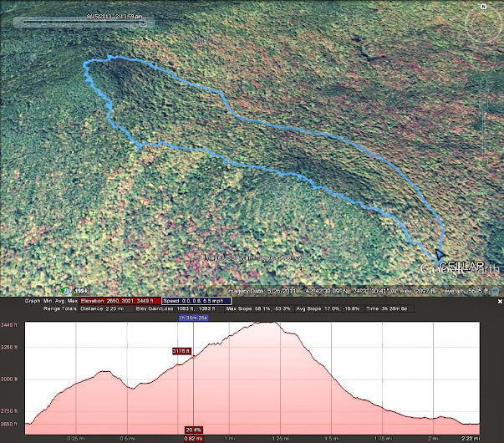The image size is (504, 443).
Task: Click the 0.5 mi axis label
Action: [128, 439]
